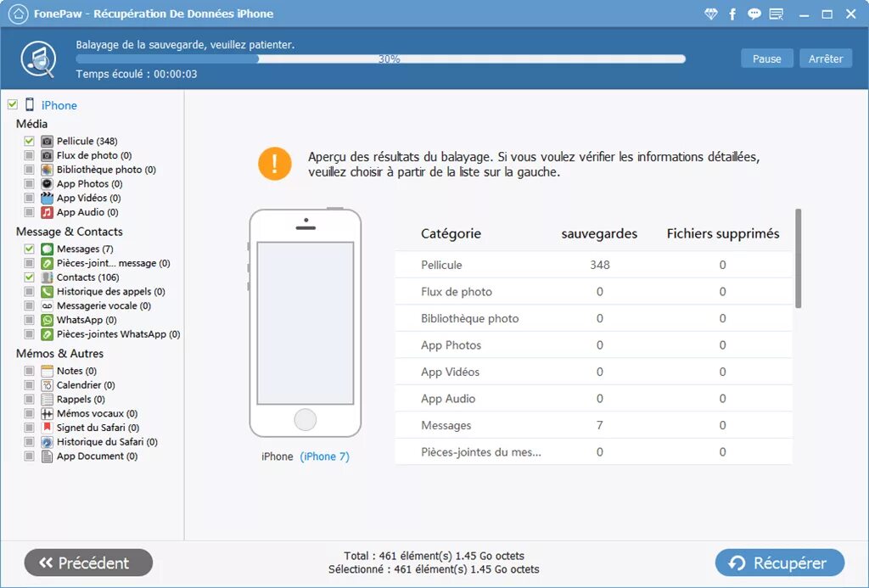
Task: Click the Récupérer button
Action: pyautogui.click(x=780, y=563)
